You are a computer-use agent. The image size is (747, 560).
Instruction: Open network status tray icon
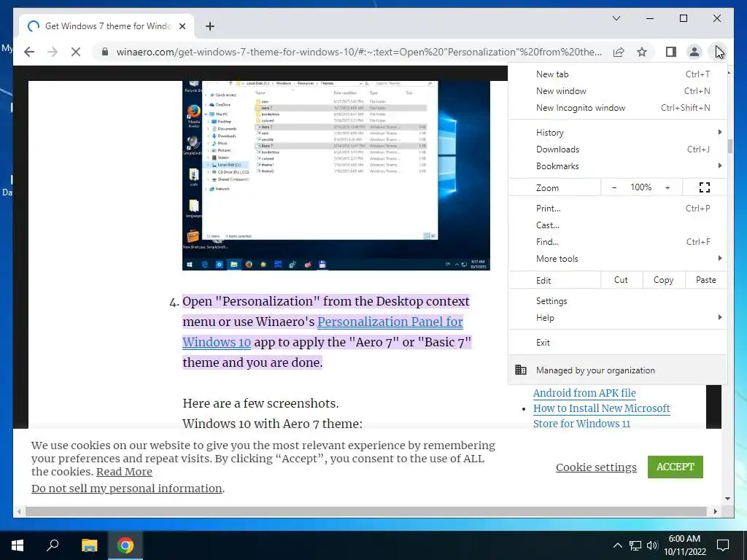point(635,545)
